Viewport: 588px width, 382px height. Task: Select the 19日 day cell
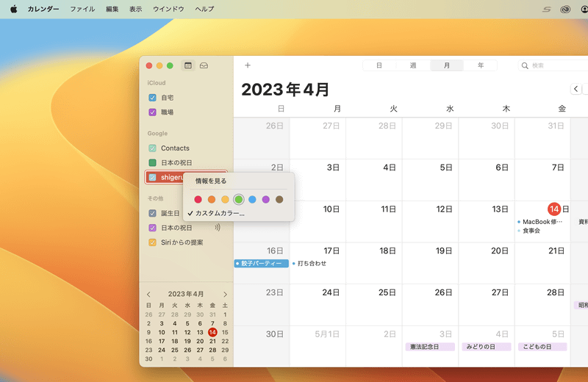point(430,263)
